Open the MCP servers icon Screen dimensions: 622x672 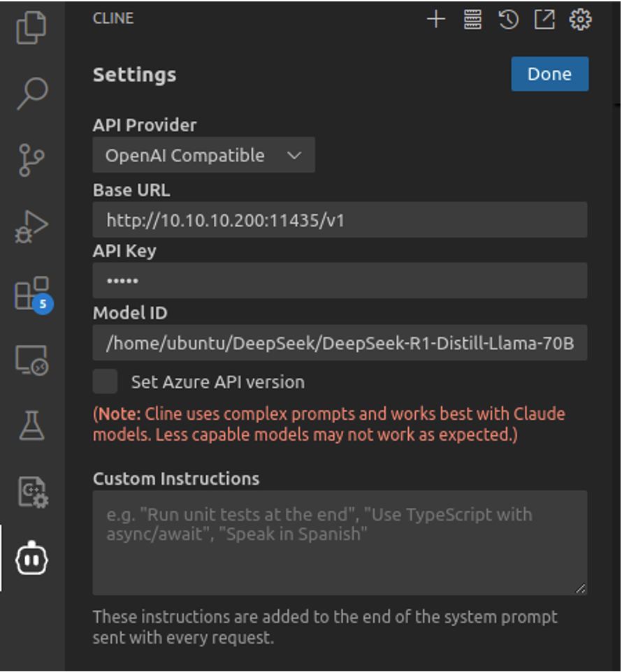pyautogui.click(x=473, y=20)
